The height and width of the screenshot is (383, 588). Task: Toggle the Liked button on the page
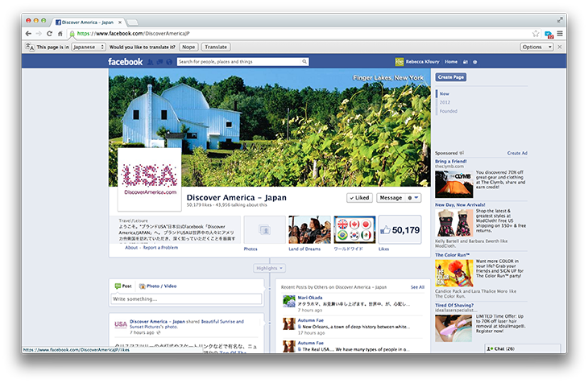tap(358, 197)
